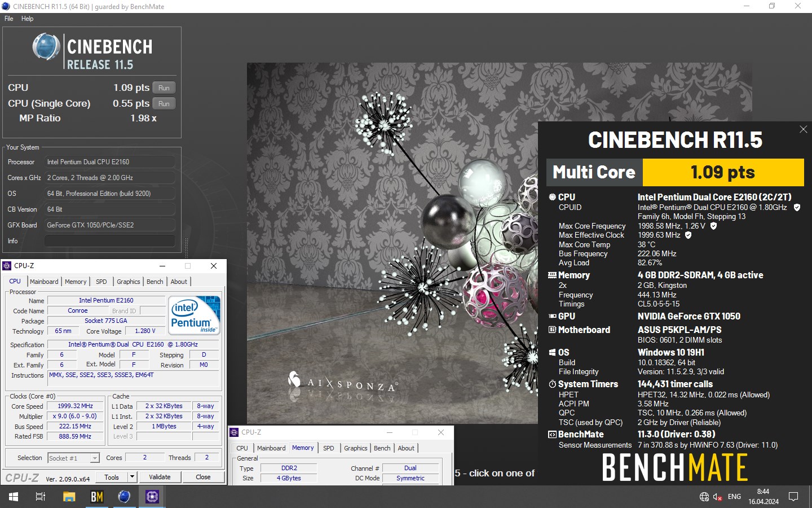The width and height of the screenshot is (812, 508).
Task: Click the Intel Pentium inside logo
Action: tap(194, 315)
